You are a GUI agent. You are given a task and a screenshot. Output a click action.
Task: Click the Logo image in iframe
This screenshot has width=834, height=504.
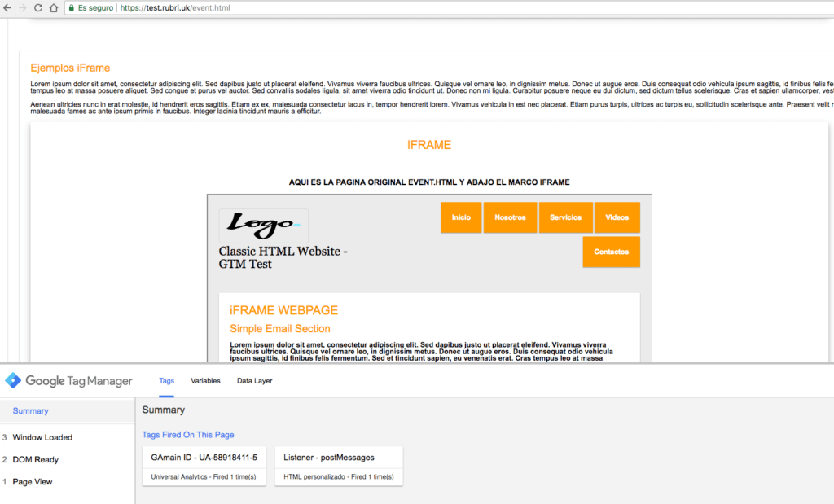pos(263,224)
